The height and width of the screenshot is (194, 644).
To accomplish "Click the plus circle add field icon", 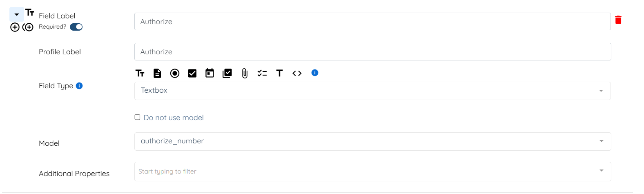I will coord(15,27).
